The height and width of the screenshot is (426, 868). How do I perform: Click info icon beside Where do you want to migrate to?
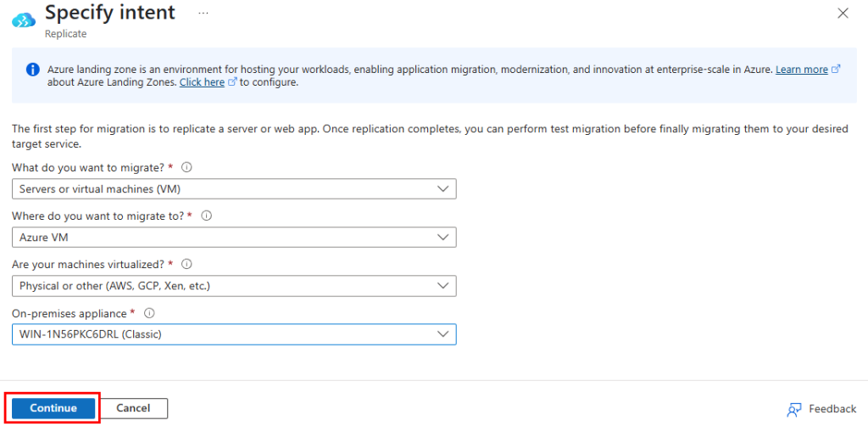pos(207,216)
